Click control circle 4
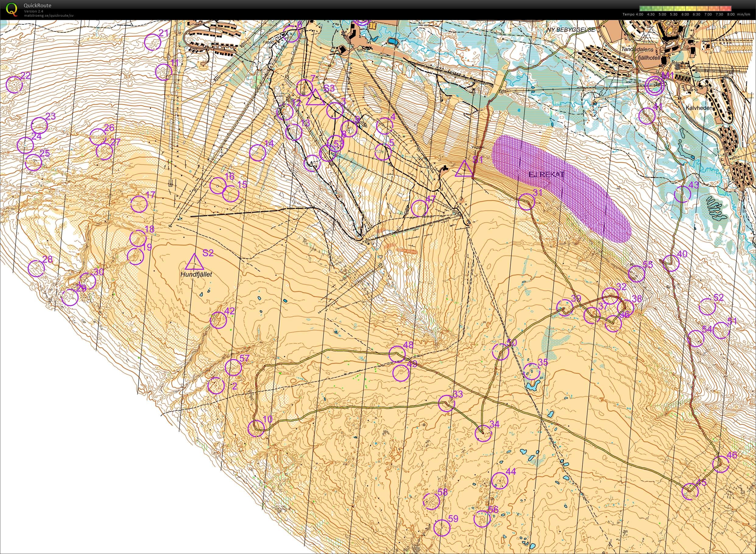 click(x=384, y=126)
